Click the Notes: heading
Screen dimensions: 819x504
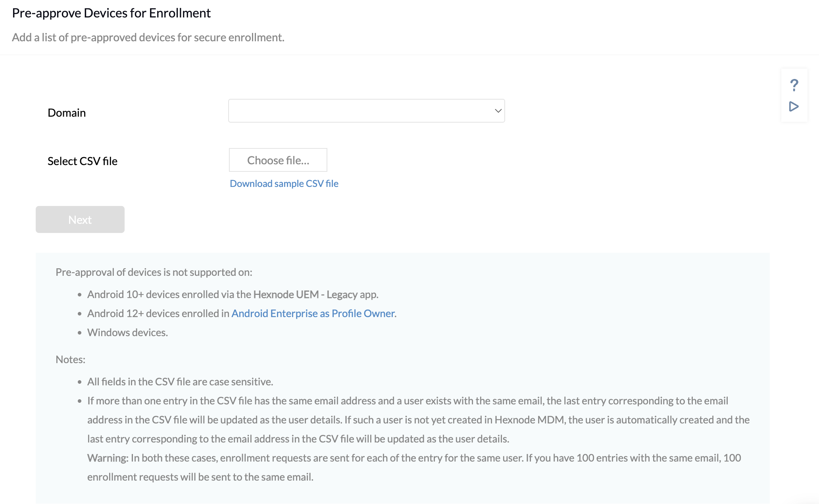70,360
